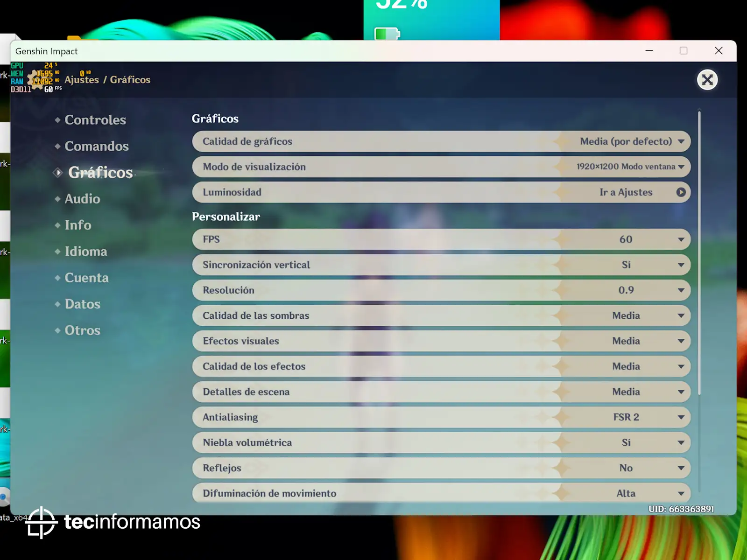This screenshot has height=560, width=747.
Task: Close the settings menu with X icon
Action: tap(707, 80)
